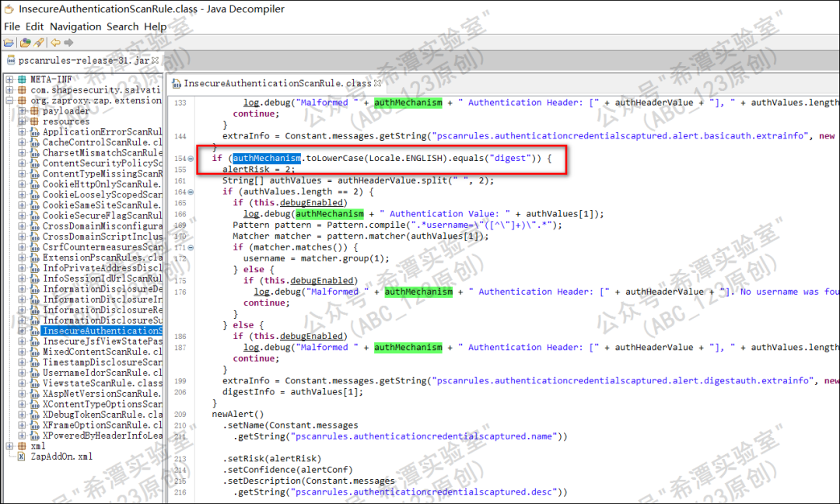Screen dimensions: 840x504
Task: Select InsecureJsfViewStatePas tree item
Action: click(102, 341)
